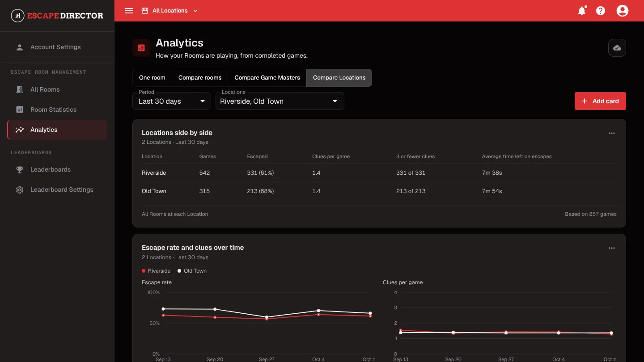Click the Account Settings person icon
Viewport: 644px width, 362px height.
pos(20,47)
